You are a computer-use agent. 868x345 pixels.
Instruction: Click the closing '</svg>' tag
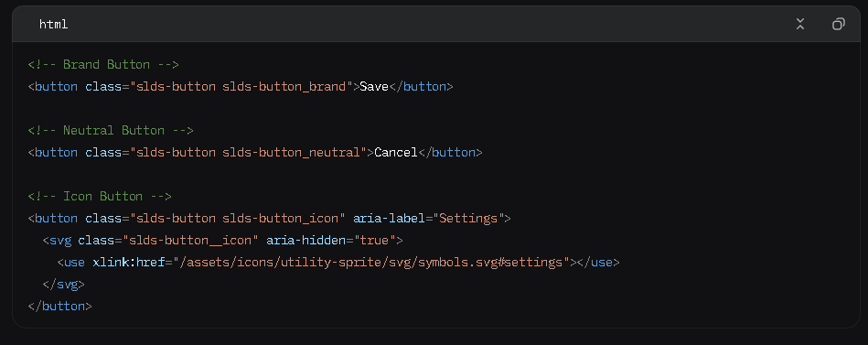[64, 284]
